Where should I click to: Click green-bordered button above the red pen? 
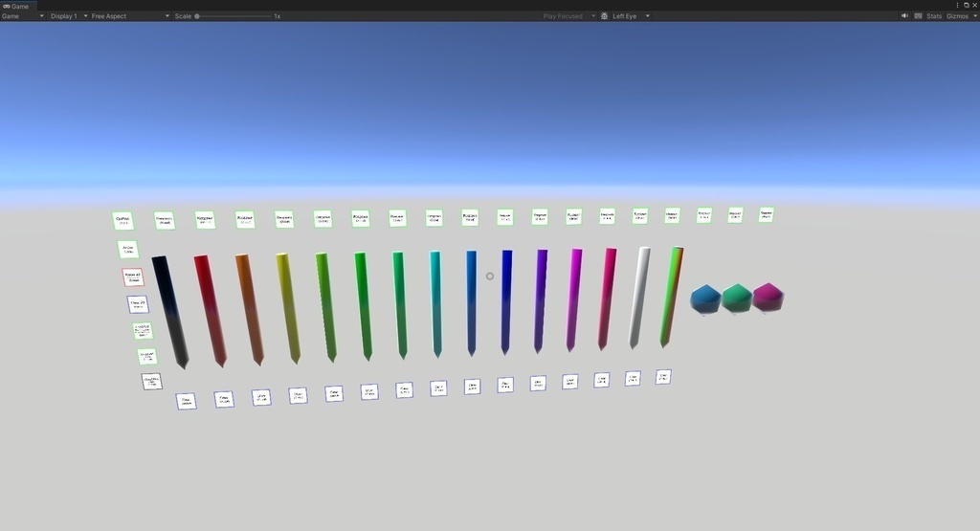click(x=205, y=219)
